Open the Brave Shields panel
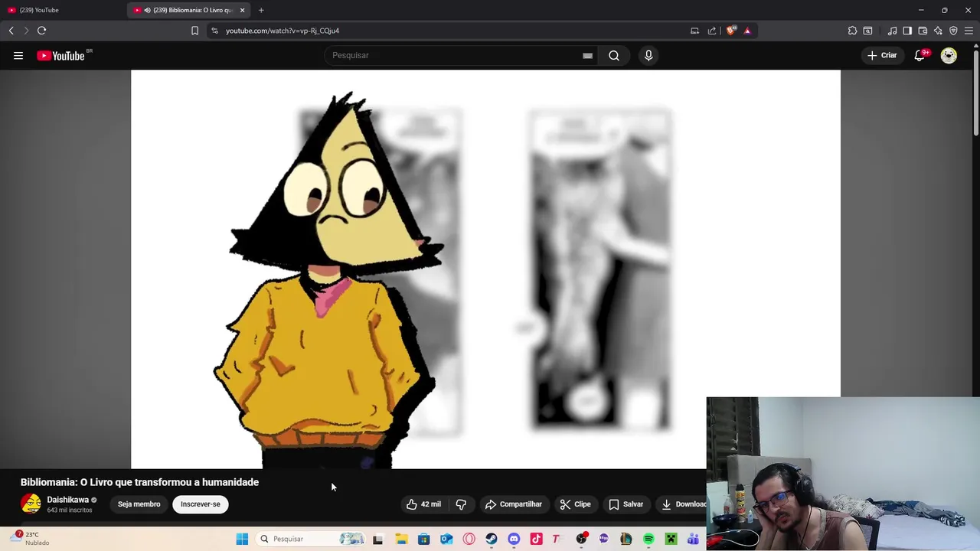 (731, 31)
